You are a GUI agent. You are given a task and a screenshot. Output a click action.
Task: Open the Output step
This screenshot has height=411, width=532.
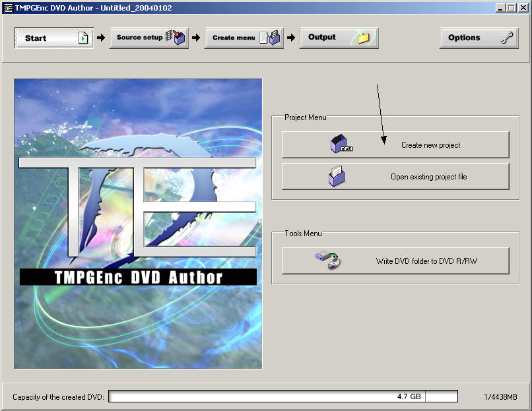pos(339,38)
